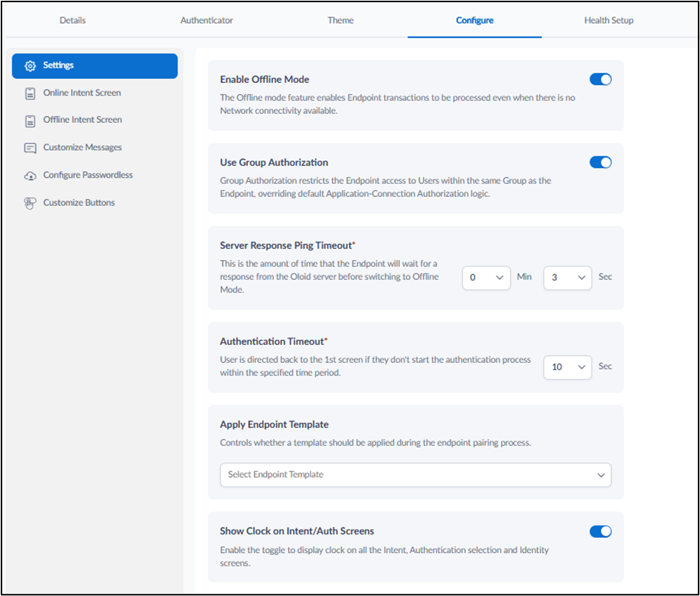Screen dimensions: 700x596
Task: Click the Configure Passwordless cloud icon
Action: [30, 175]
